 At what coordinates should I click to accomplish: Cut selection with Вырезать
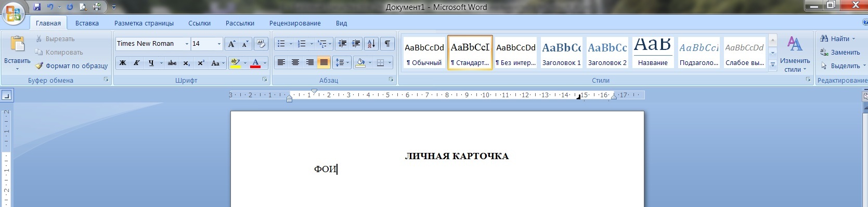55,39
